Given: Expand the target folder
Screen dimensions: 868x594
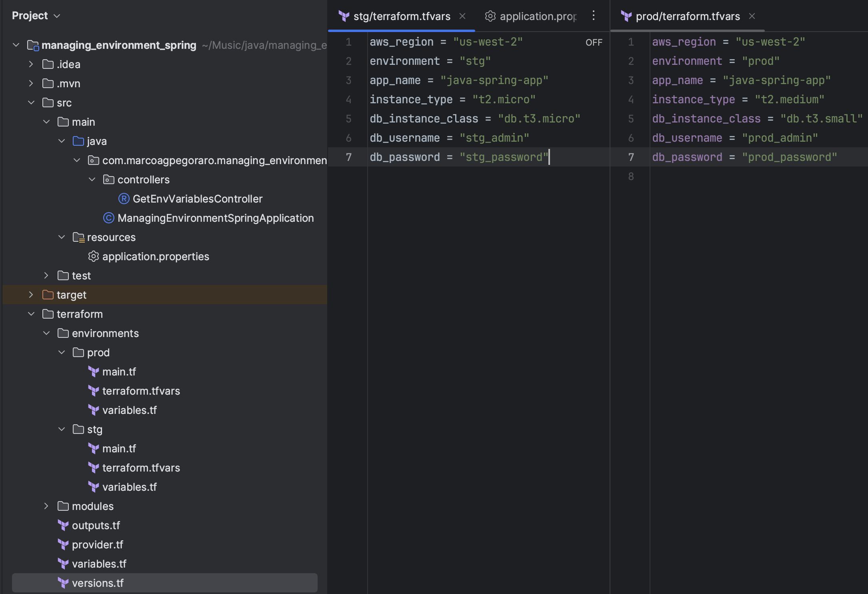Looking at the screenshot, I should (x=31, y=295).
